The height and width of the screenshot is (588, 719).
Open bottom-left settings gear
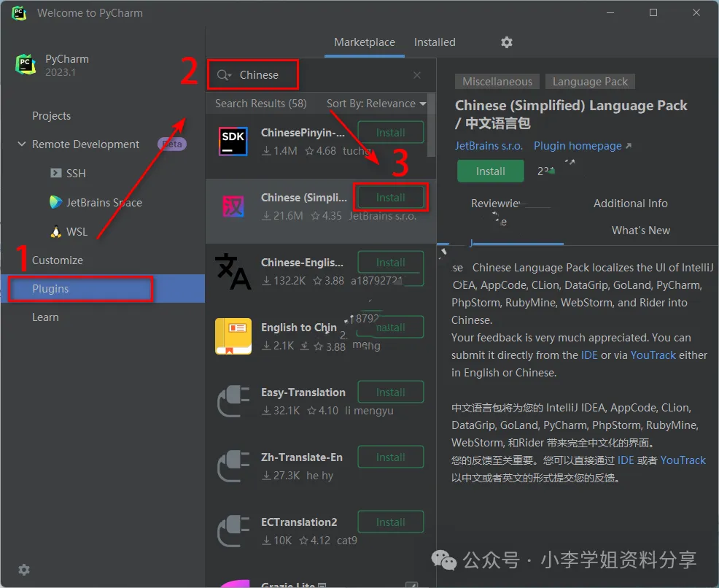[x=24, y=570]
